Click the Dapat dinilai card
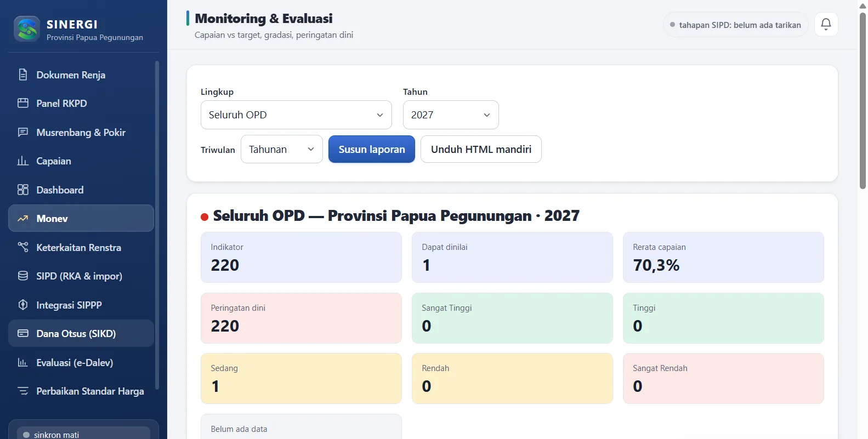 coord(512,257)
